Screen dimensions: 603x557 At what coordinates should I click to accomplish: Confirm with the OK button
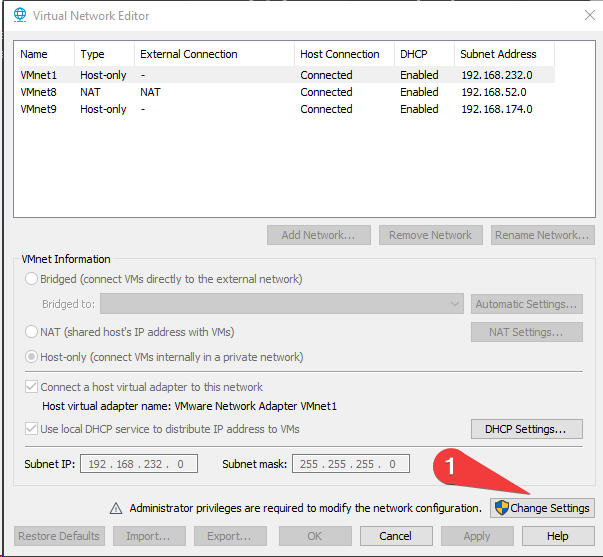pos(315,536)
